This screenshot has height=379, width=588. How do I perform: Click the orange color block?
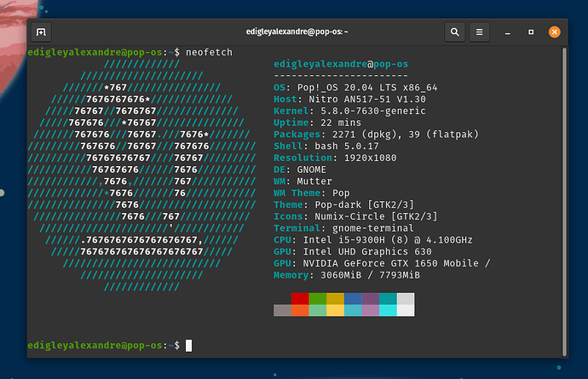coord(300,310)
